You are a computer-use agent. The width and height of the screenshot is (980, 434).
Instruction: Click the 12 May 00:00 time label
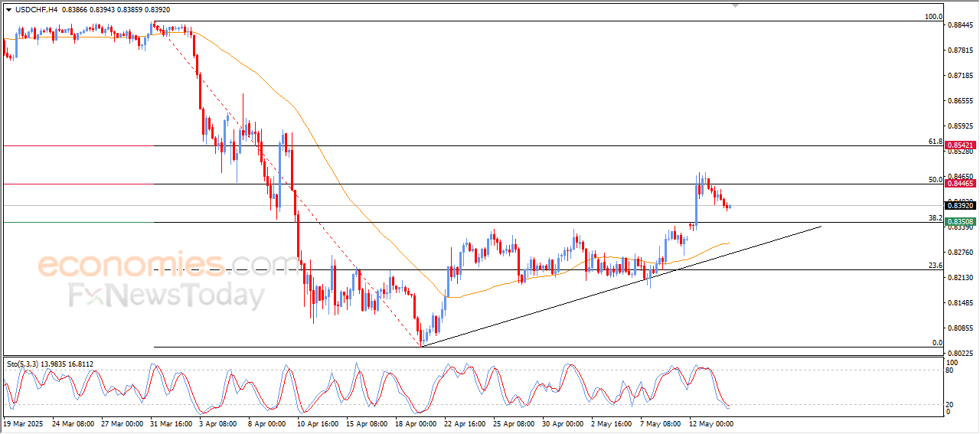711,423
